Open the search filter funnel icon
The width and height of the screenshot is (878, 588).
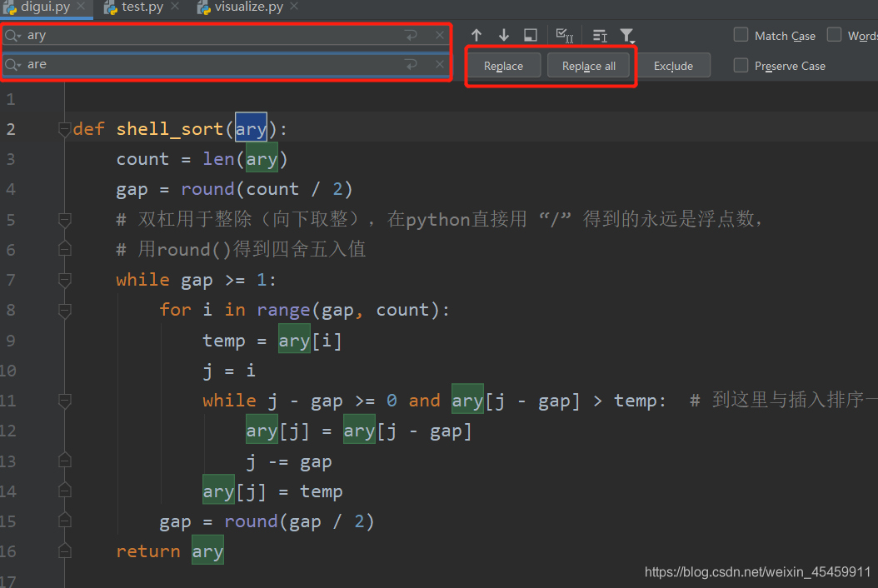(x=627, y=37)
